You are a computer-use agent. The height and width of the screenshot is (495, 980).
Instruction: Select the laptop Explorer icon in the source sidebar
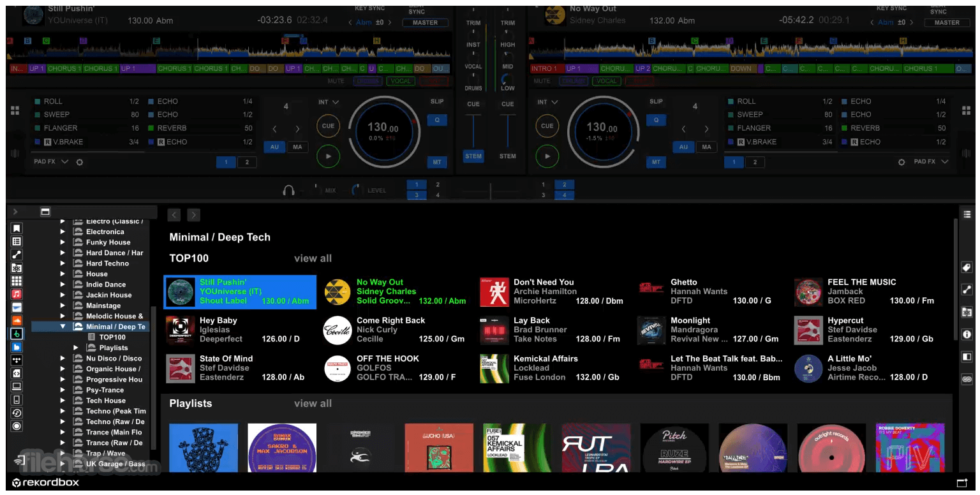click(x=17, y=387)
